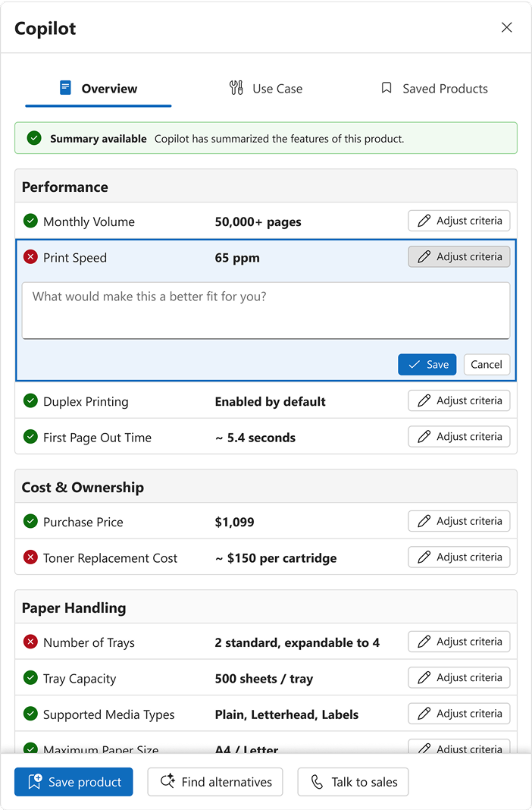Click the pencil icon in Tray Capacity row
Screen dimensions: 532x810
click(x=424, y=677)
